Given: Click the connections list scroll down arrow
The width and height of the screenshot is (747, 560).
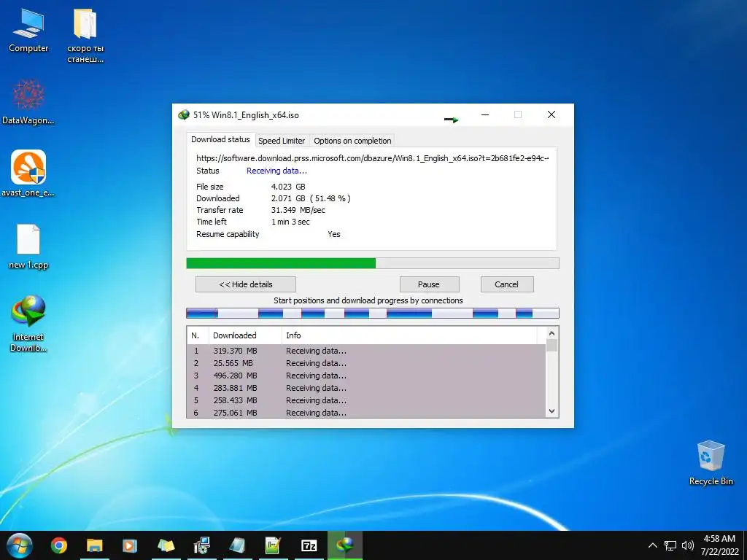Looking at the screenshot, I should pyautogui.click(x=551, y=411).
